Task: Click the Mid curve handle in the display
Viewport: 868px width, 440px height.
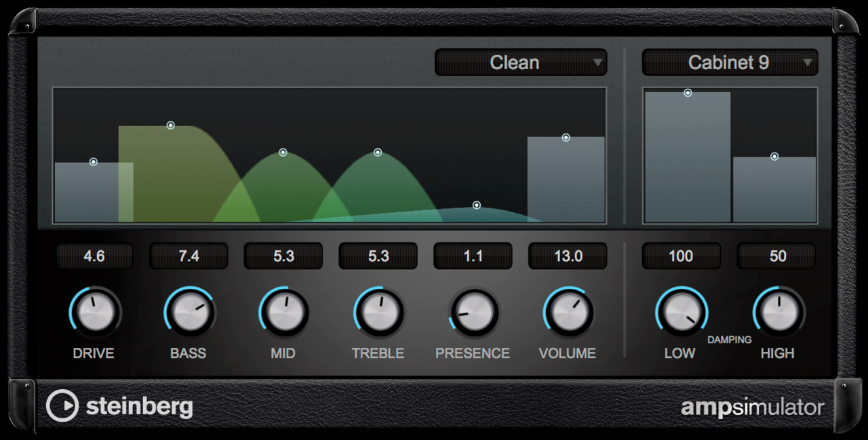Action: [283, 153]
